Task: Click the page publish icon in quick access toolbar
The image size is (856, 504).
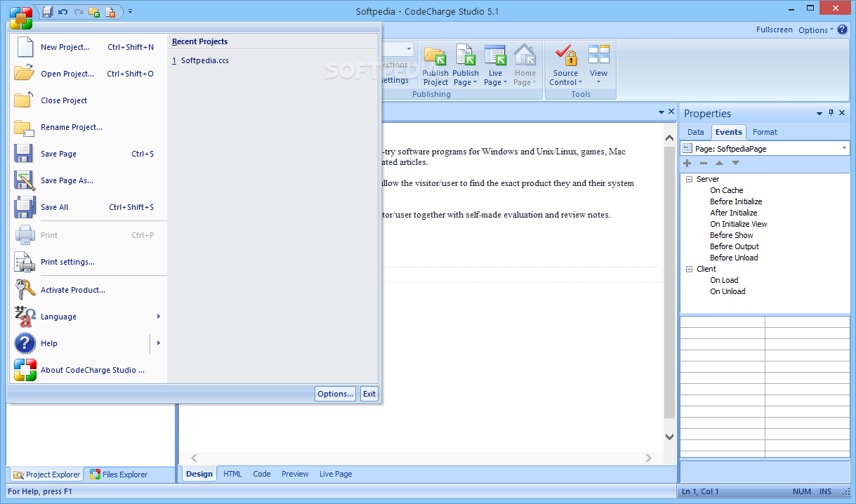Action: 110,11
